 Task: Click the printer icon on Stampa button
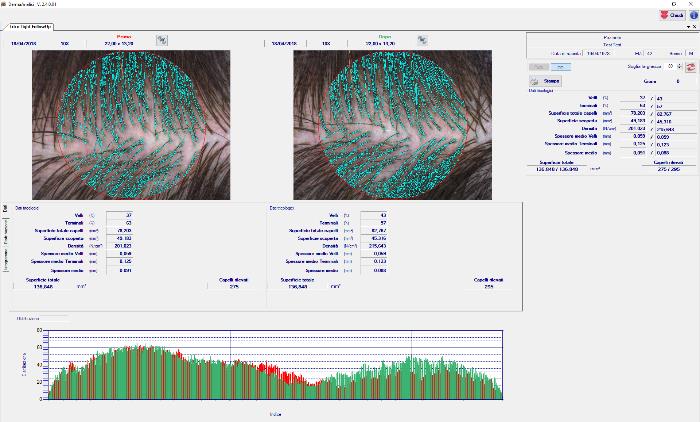pos(536,79)
